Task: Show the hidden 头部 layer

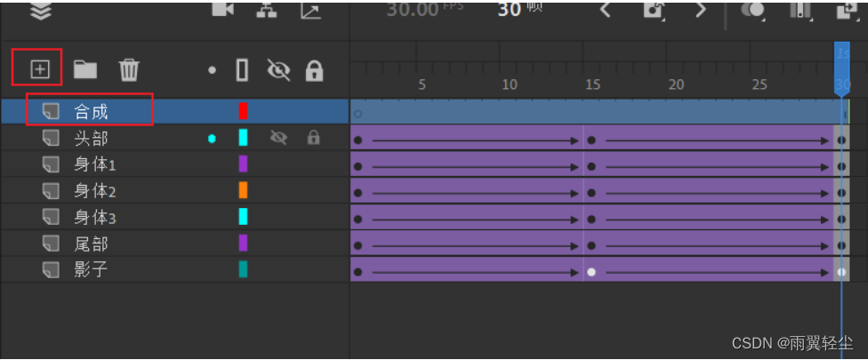Action: point(279,138)
